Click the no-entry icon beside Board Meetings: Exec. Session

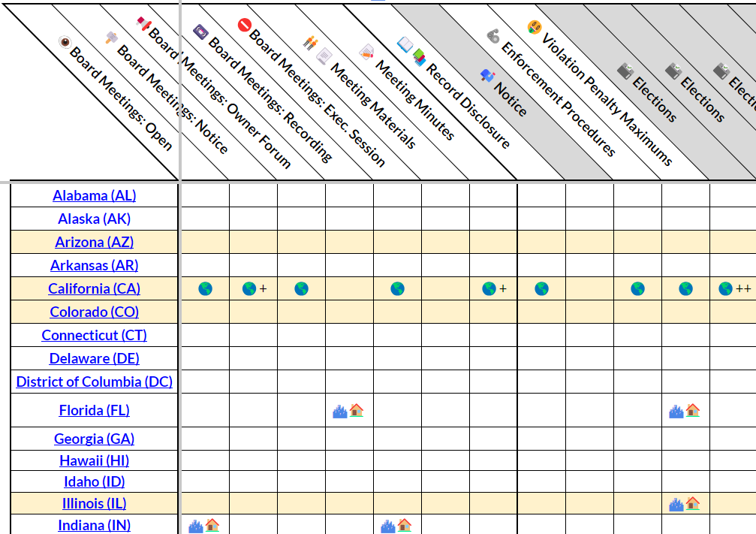point(245,25)
